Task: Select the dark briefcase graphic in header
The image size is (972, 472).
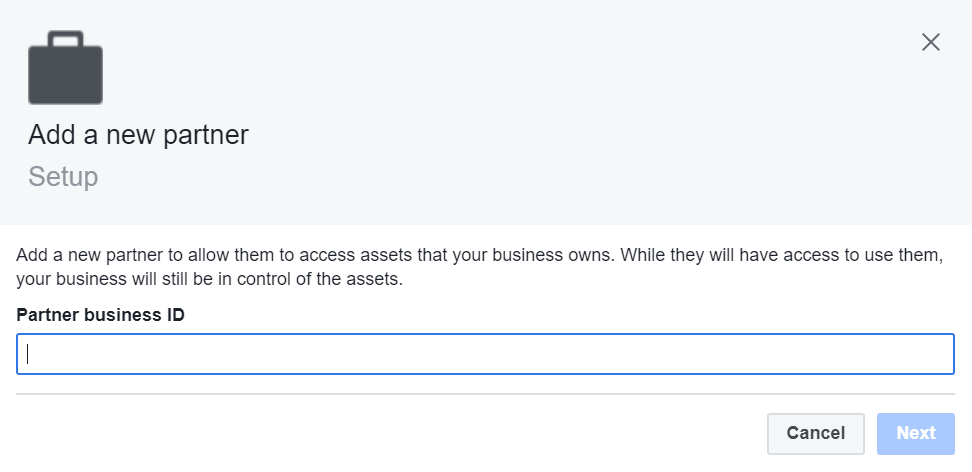Action: 65,67
